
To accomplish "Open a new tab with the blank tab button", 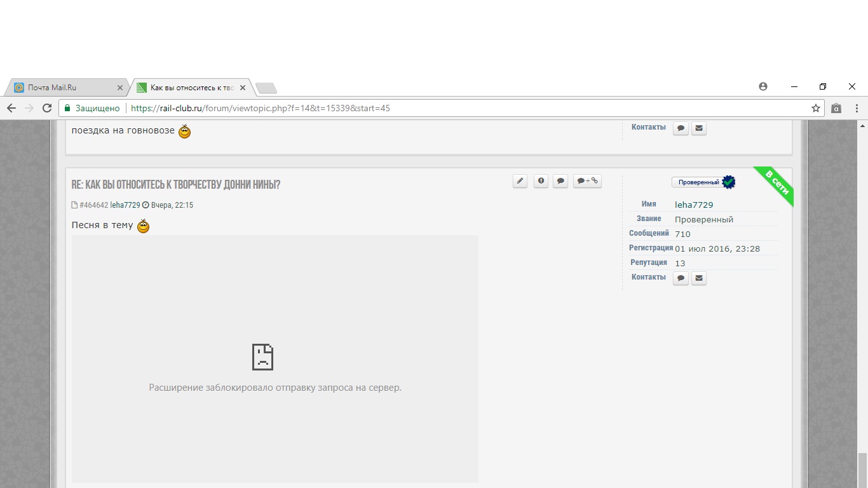I will point(266,88).
